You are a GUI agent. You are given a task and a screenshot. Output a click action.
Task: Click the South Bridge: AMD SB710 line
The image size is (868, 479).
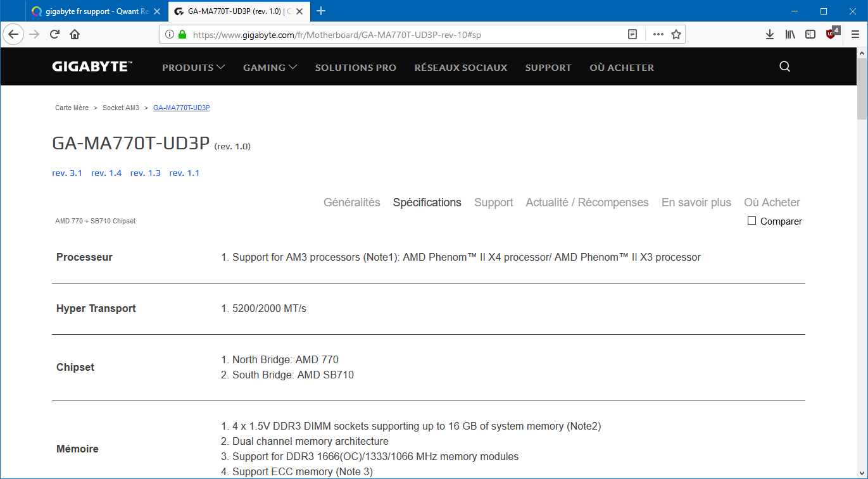coord(293,375)
